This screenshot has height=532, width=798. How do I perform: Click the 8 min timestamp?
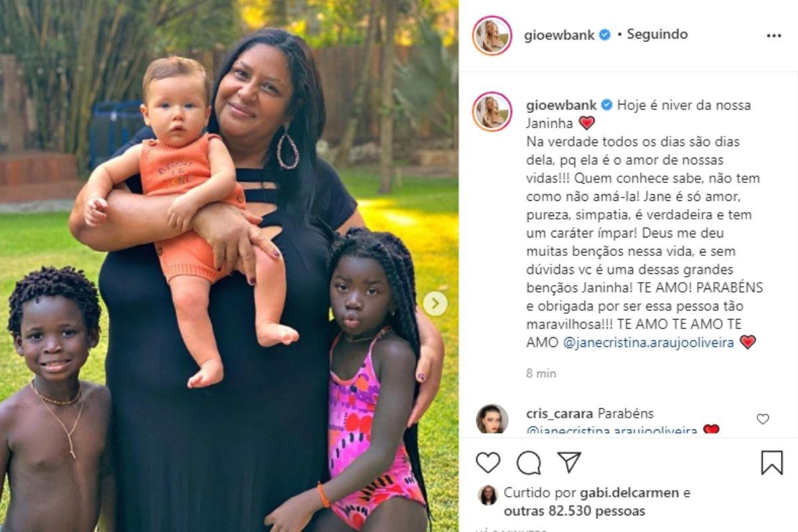click(x=541, y=374)
